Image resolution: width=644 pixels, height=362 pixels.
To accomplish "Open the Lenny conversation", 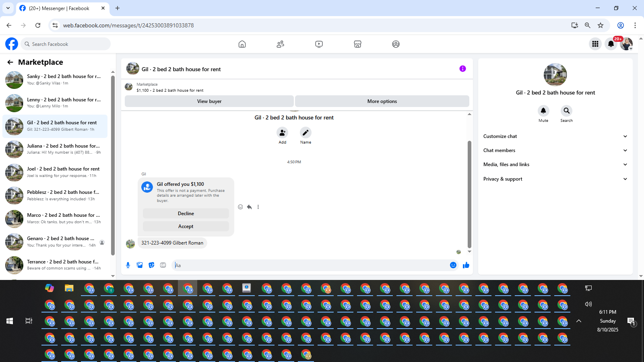I will 55,103.
